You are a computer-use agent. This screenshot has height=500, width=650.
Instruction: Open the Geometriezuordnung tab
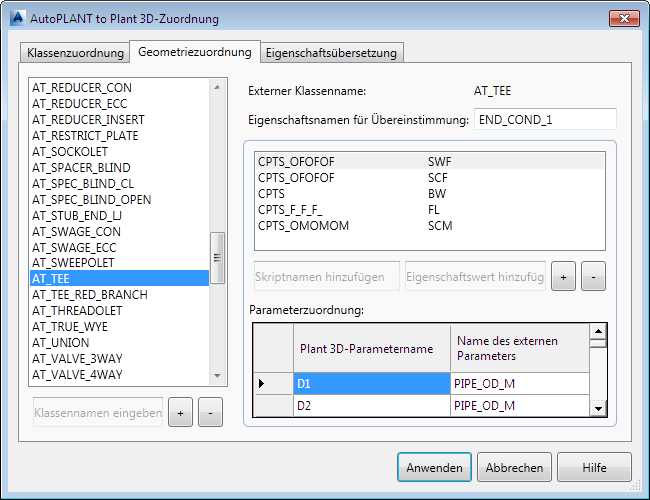[195, 52]
